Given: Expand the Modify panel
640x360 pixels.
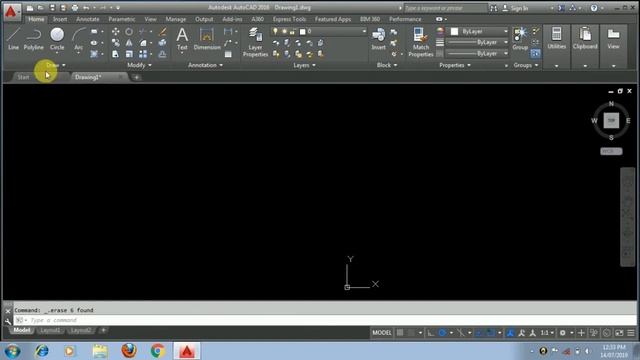Looking at the screenshot, I should tap(139, 65).
